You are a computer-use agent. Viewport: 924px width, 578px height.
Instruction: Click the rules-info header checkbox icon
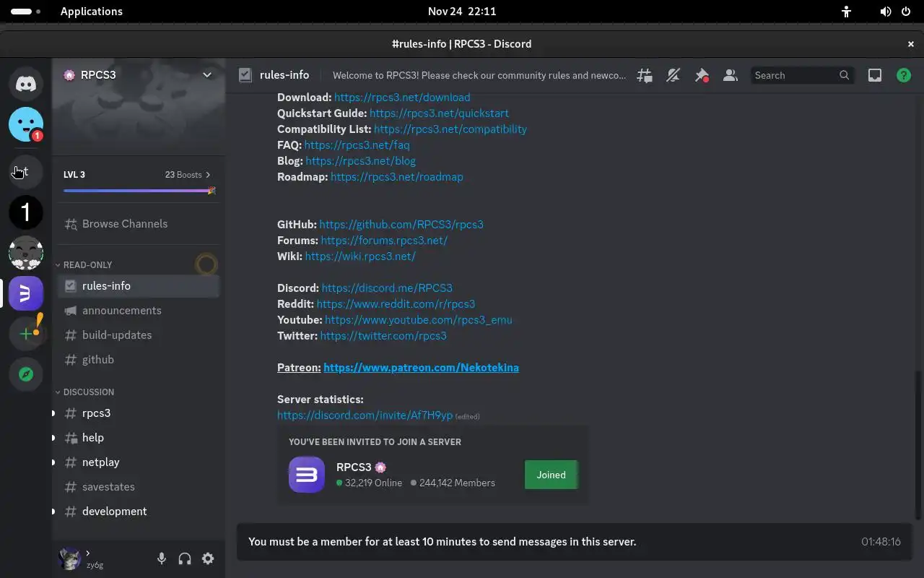pyautogui.click(x=245, y=75)
